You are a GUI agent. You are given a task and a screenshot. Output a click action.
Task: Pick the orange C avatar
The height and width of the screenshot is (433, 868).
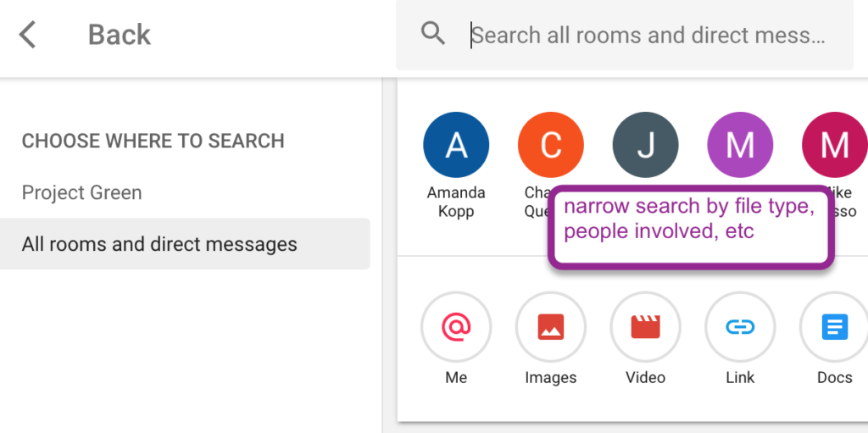click(551, 145)
